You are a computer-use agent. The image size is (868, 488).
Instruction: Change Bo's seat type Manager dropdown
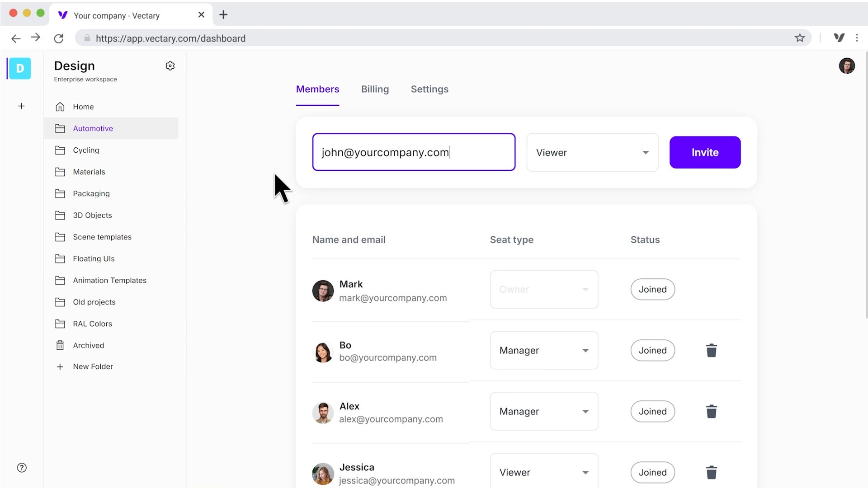[544, 351]
